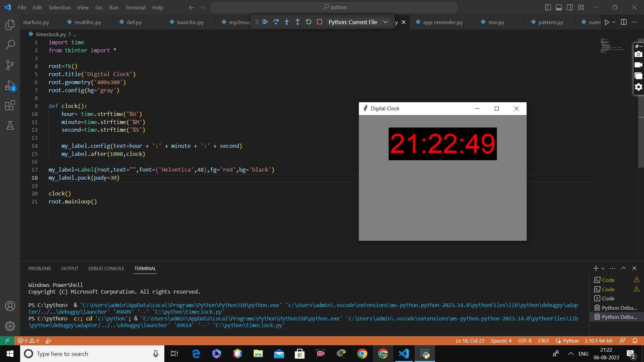Viewport: 644px width, 362px height.
Task: Select interpreter 3.10.1 64-bit
Action: click(x=598, y=341)
